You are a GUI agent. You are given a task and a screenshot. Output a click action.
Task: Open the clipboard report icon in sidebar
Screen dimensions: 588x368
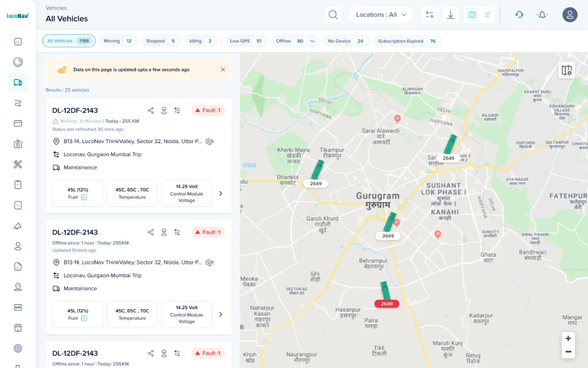point(18,185)
